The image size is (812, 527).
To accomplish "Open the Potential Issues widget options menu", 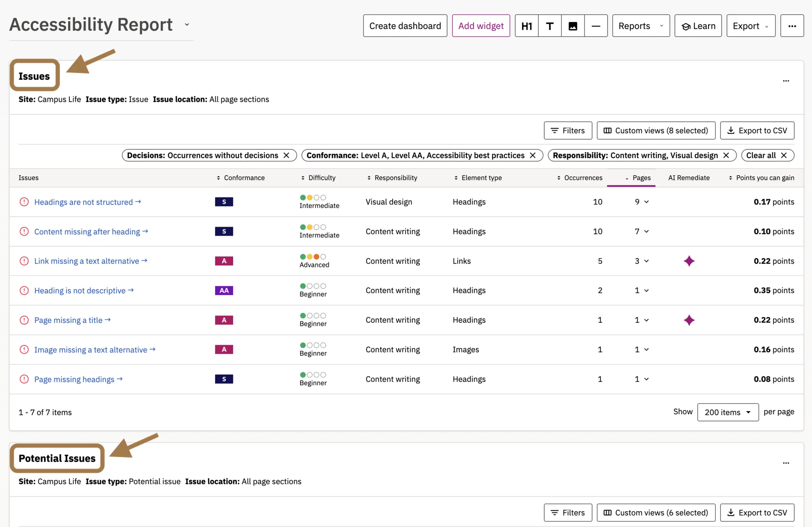I will pos(786,463).
